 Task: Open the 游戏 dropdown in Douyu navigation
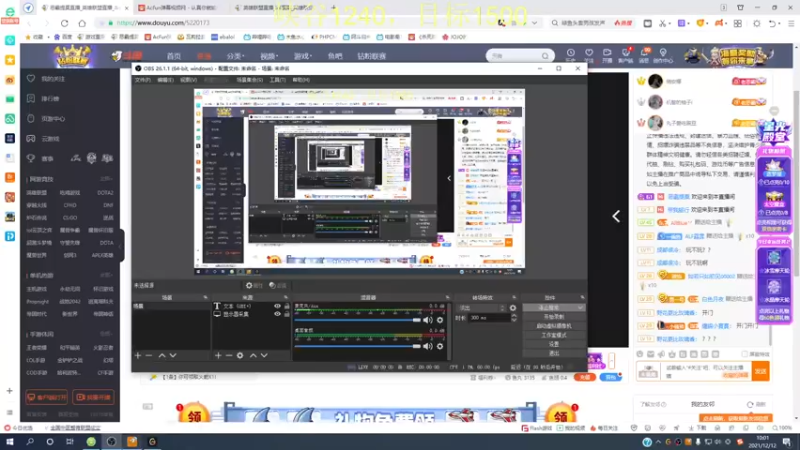[303, 56]
